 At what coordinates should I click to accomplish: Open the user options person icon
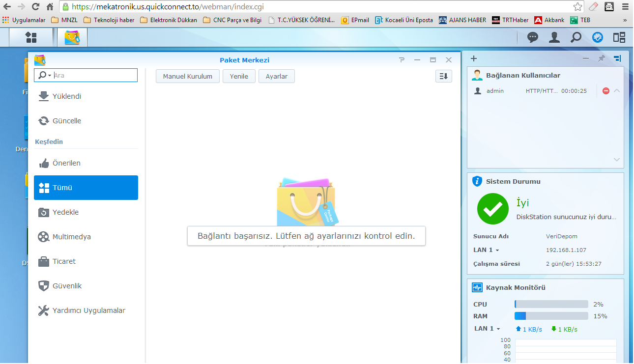point(554,37)
